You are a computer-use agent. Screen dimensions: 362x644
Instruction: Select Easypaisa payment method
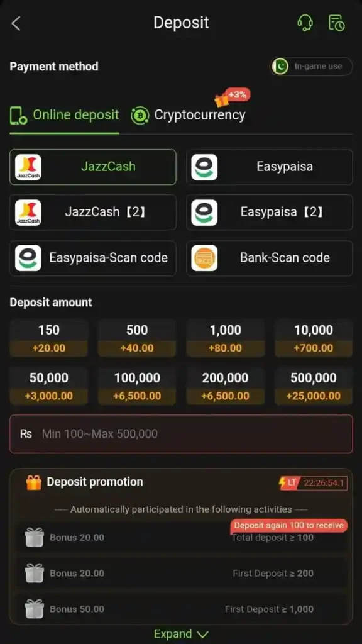[269, 167]
